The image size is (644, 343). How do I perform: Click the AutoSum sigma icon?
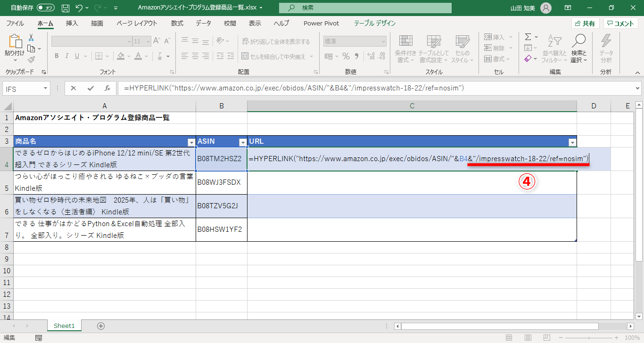click(x=528, y=37)
